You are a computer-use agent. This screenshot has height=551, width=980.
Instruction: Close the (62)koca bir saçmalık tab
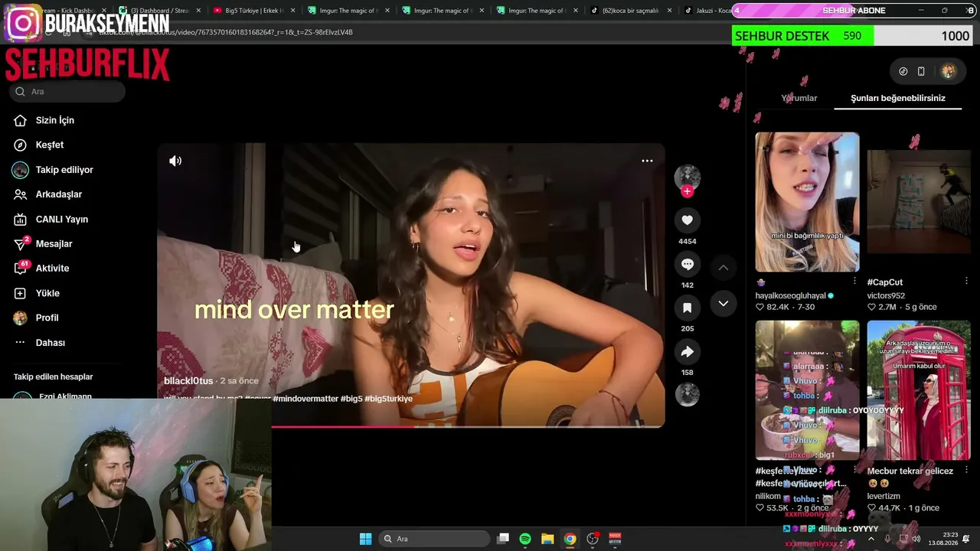[669, 11]
